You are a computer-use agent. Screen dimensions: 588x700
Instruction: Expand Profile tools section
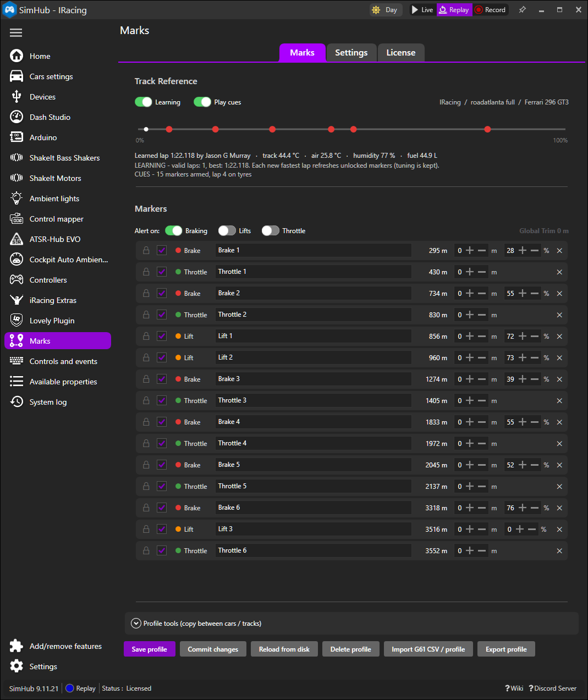[136, 624]
